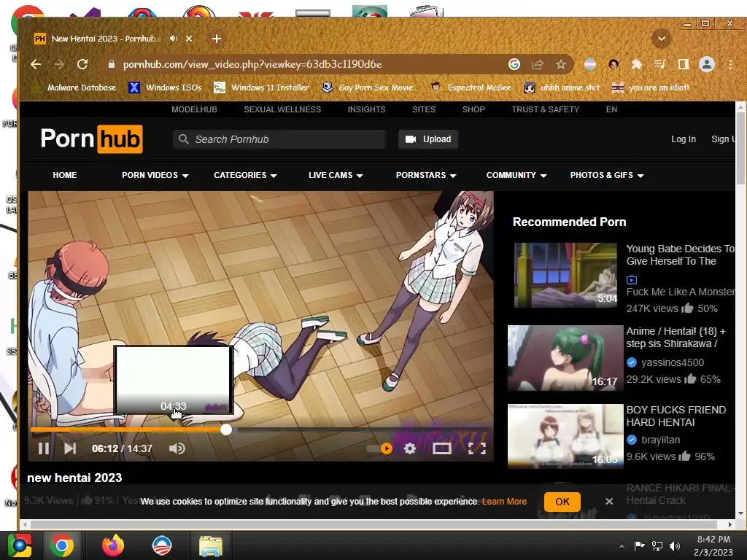Image resolution: width=747 pixels, height=560 pixels.
Task: Switch the player to theater mode
Action: 441,448
